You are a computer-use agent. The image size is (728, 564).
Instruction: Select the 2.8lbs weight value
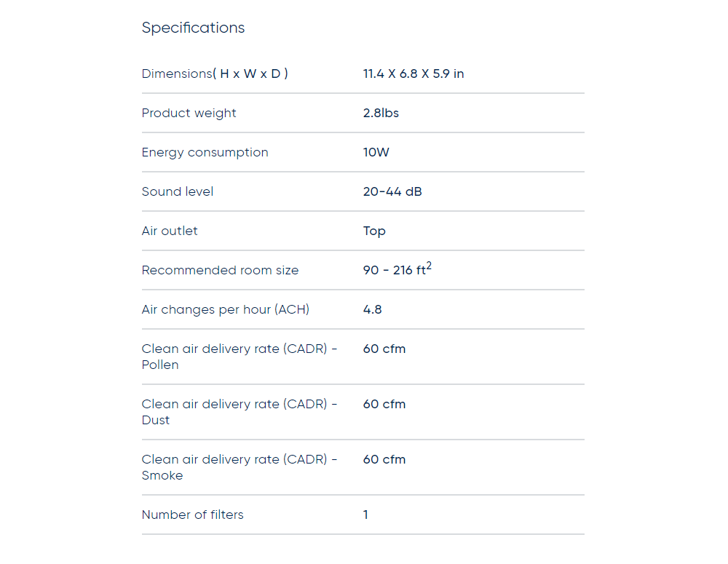click(381, 113)
